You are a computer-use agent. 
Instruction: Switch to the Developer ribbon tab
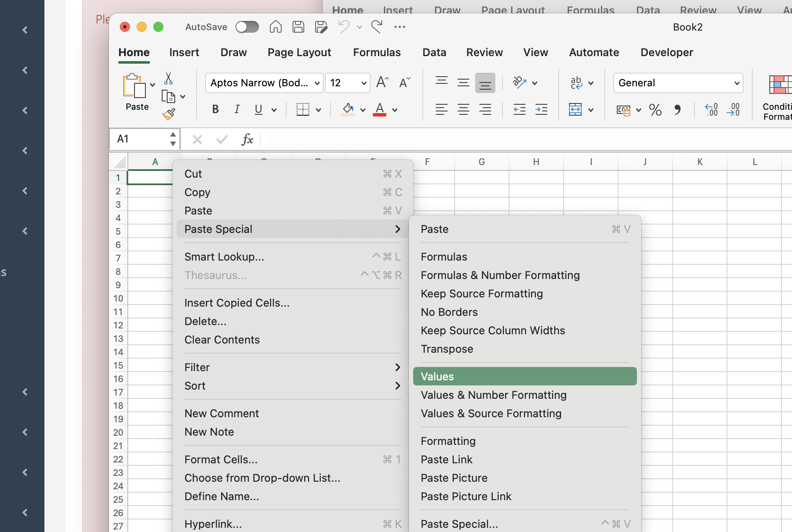[x=667, y=52]
